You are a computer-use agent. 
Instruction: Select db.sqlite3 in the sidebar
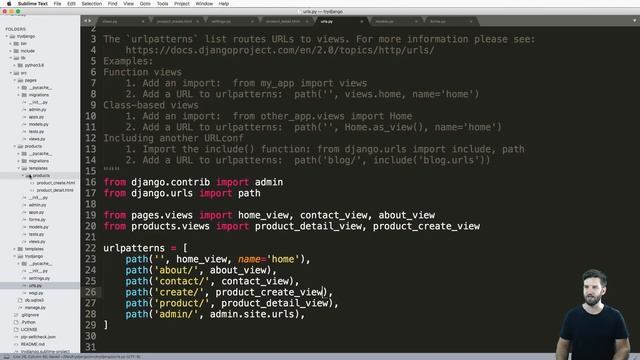[x=34, y=300]
